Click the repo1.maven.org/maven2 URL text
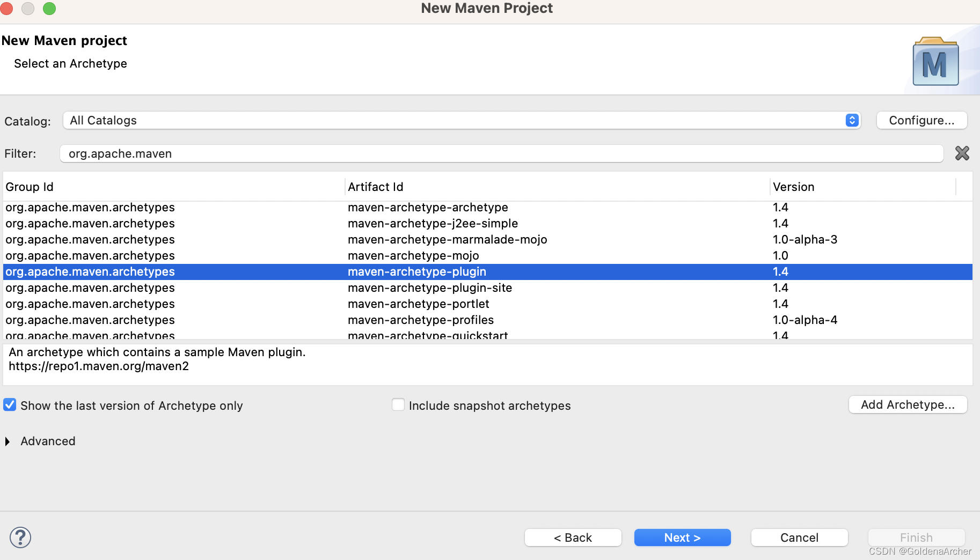 99,366
